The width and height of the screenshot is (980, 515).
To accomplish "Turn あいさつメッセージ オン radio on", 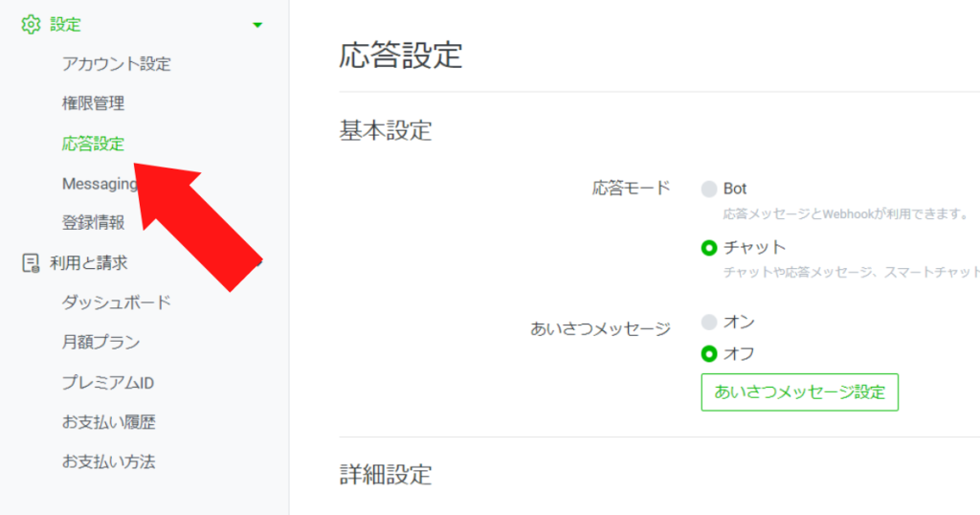I will [709, 322].
